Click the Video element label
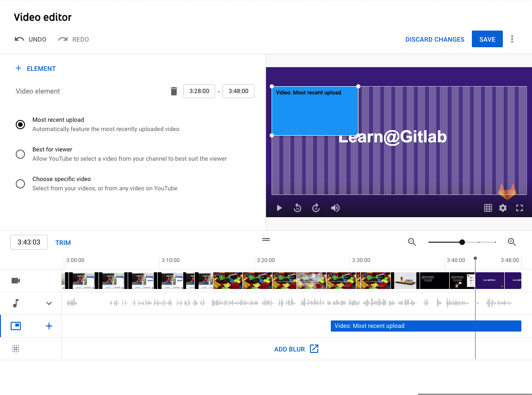 [x=37, y=91]
